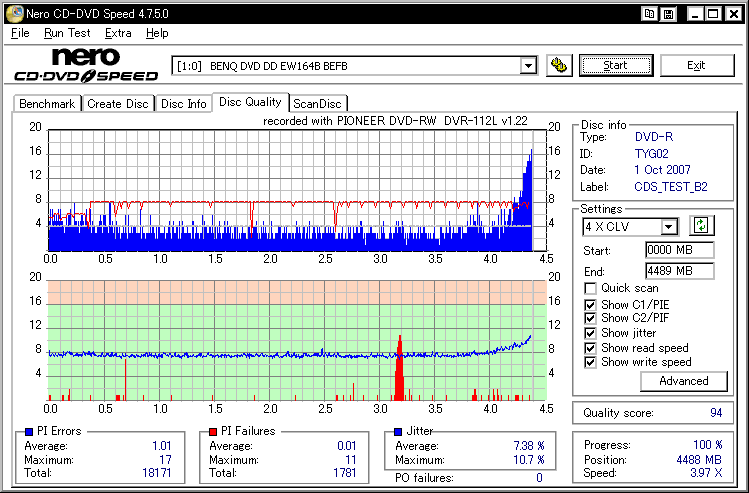Viewport: 749px width, 493px height.
Task: Click the blue Jitter legend square
Action: (398, 432)
